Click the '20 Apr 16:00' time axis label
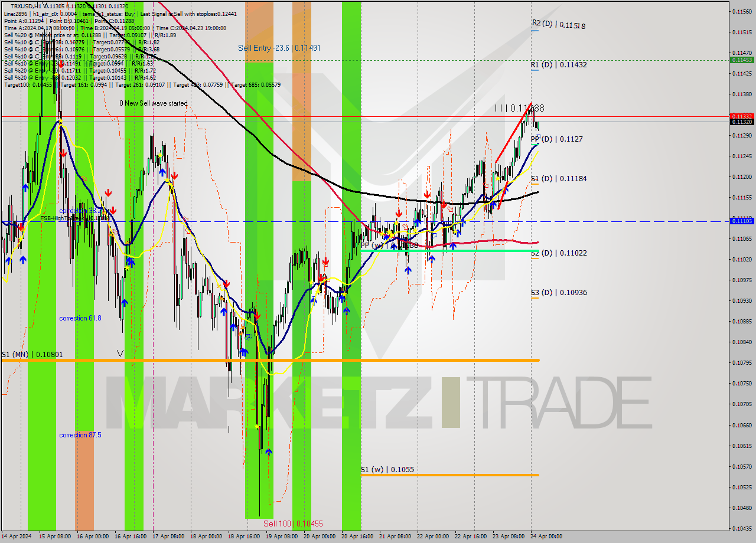 click(357, 537)
